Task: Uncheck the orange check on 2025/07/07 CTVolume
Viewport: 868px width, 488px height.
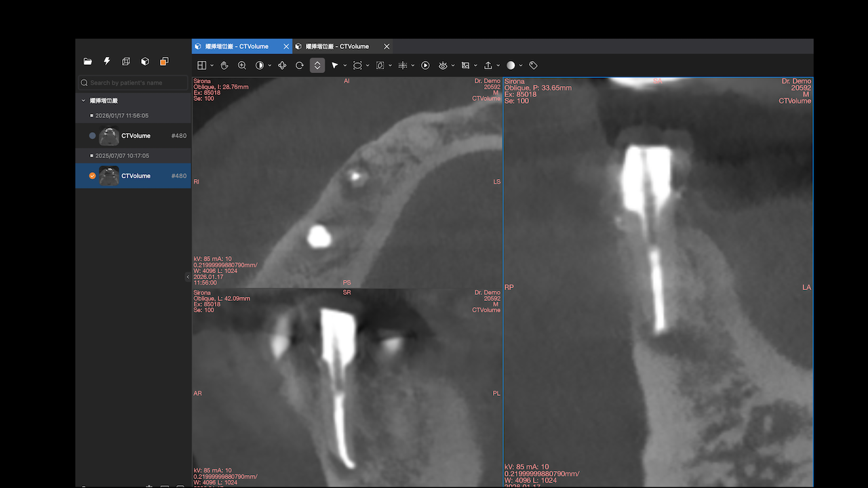Action: [x=92, y=176]
